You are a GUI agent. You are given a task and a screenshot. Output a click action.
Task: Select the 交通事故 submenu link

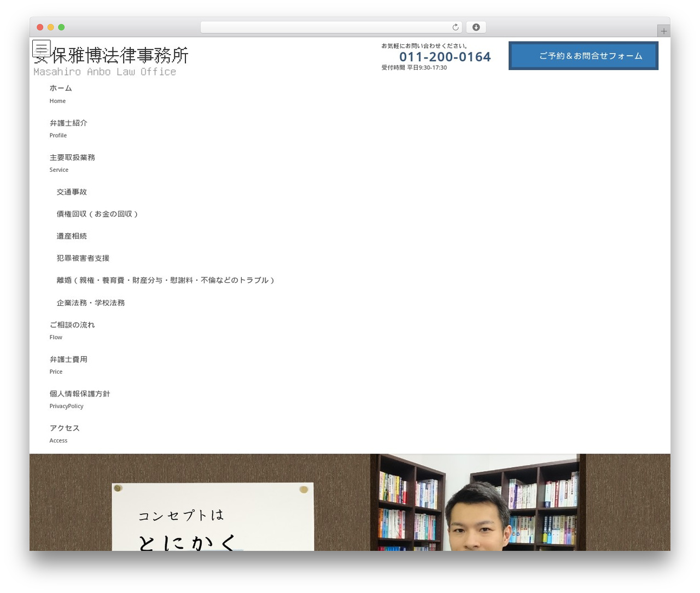[x=72, y=192]
